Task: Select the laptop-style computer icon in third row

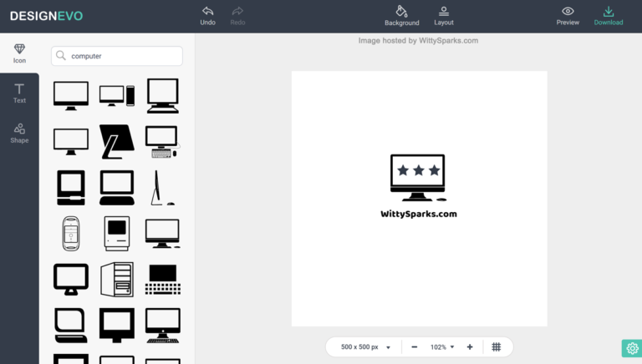Action: [x=117, y=188]
